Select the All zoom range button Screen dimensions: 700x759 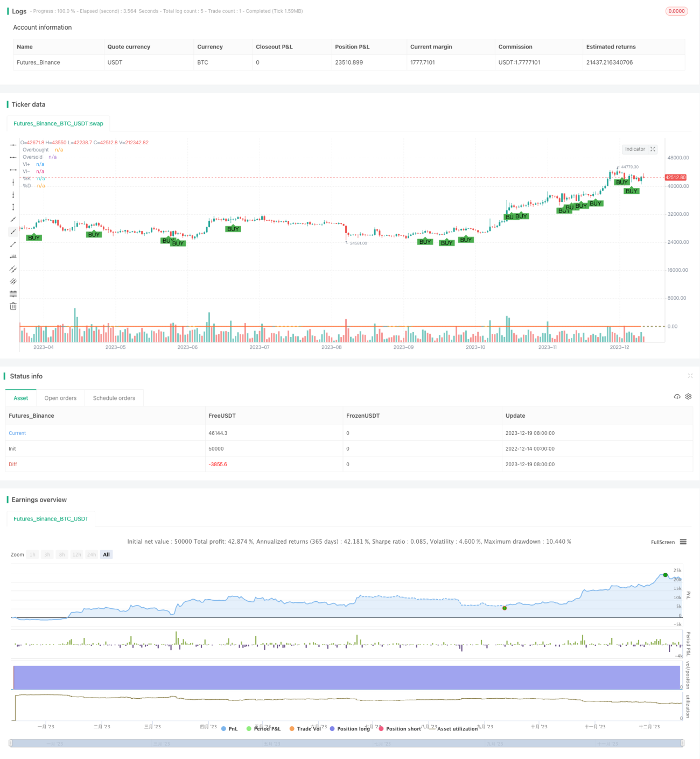click(x=107, y=554)
